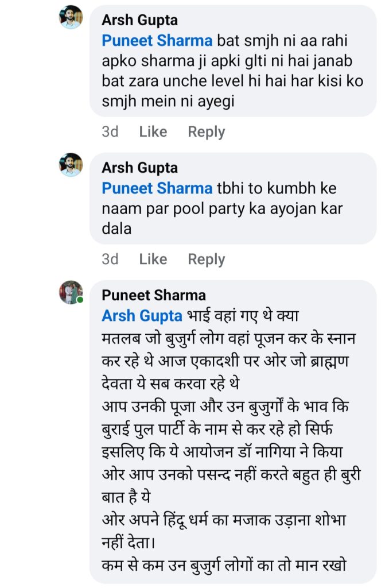Like the kumbh pool party comment
Viewport: 389px width, 588px height.
pos(153,259)
